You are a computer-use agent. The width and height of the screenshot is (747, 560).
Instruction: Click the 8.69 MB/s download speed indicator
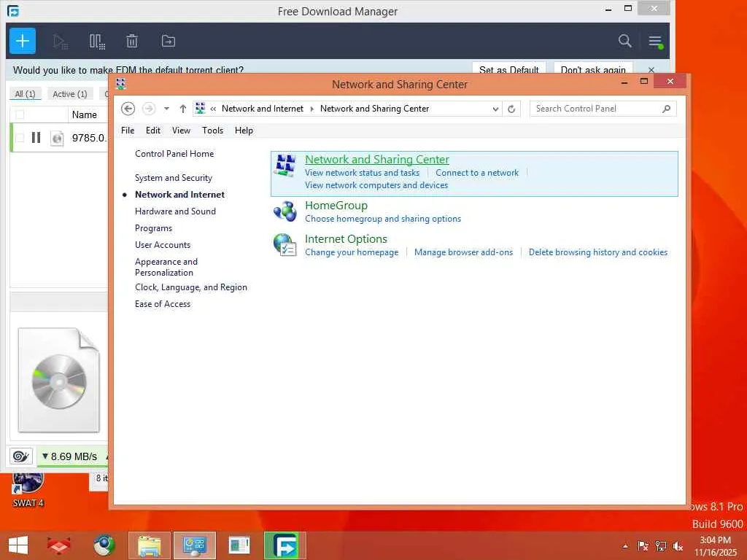click(x=69, y=456)
